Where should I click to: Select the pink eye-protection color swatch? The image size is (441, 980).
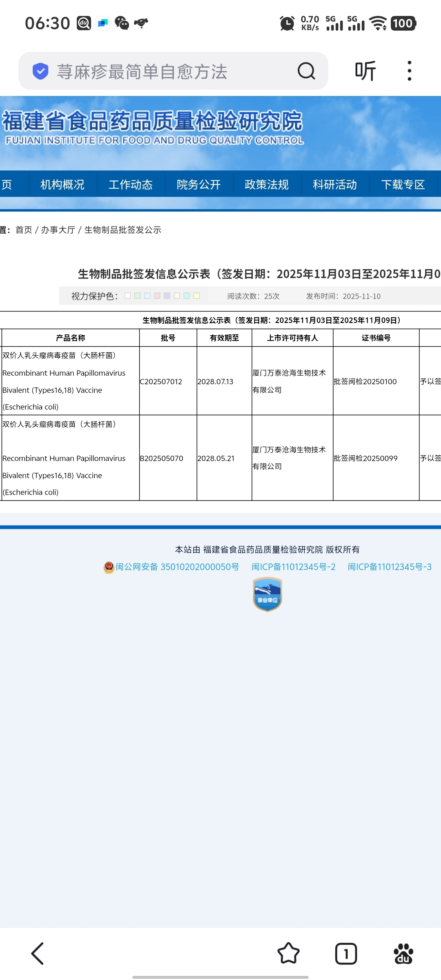coord(157,296)
